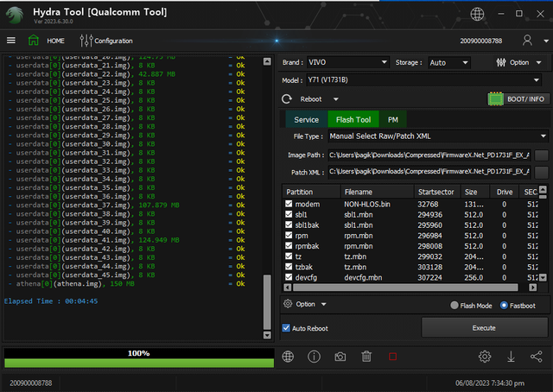553x392 pixels.
Task: Open the Storage Auto dropdown
Action: (449, 63)
